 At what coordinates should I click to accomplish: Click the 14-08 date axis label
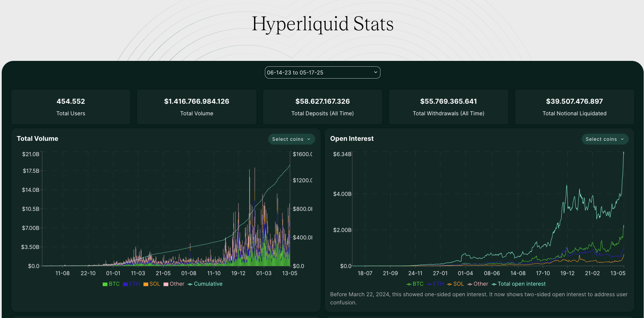pos(518,273)
